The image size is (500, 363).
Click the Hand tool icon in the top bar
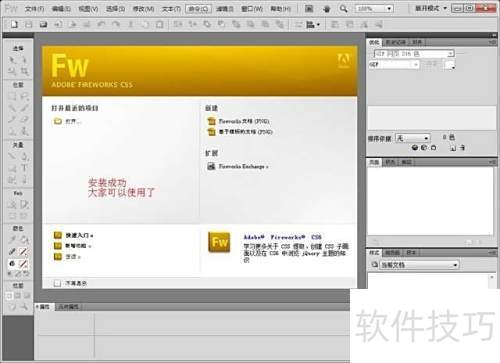pos(326,9)
